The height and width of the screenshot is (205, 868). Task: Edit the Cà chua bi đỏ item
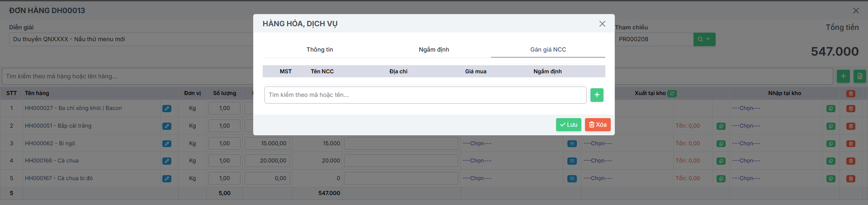pyautogui.click(x=167, y=179)
